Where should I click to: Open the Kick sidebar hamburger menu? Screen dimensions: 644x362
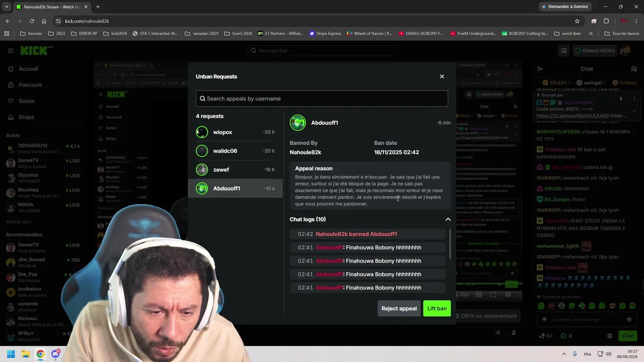pos(11,51)
